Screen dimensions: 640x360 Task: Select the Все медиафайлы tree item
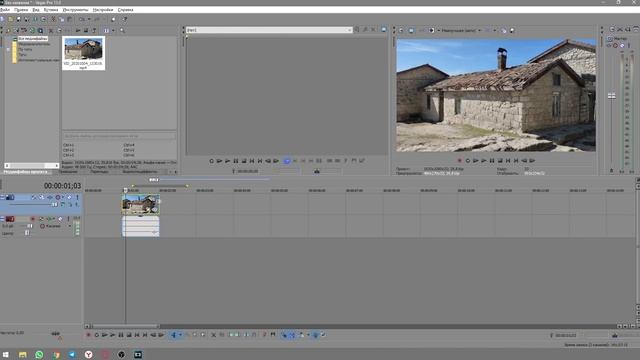33,39
